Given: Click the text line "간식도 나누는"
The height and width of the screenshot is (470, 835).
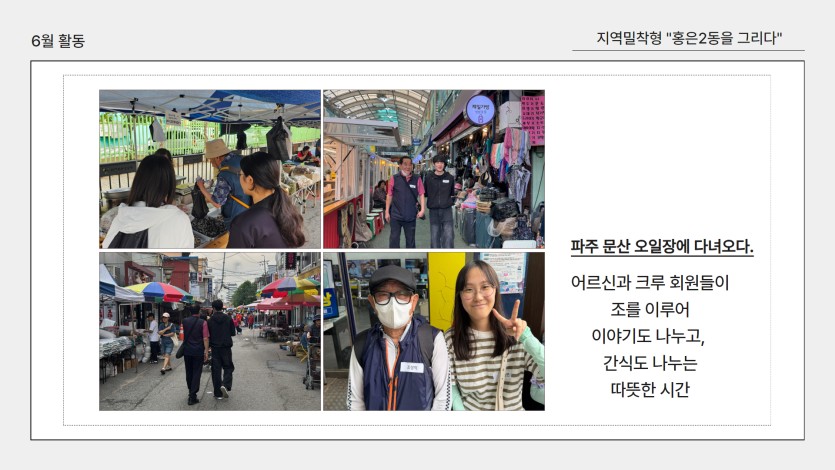Looking at the screenshot, I should pos(650,363).
